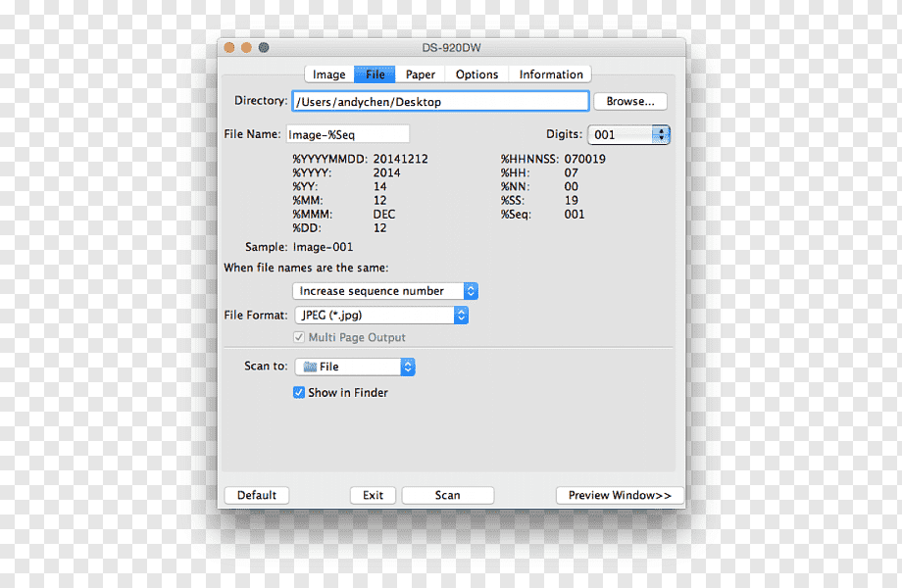902x588 pixels.
Task: Select the File tab
Action: [375, 74]
